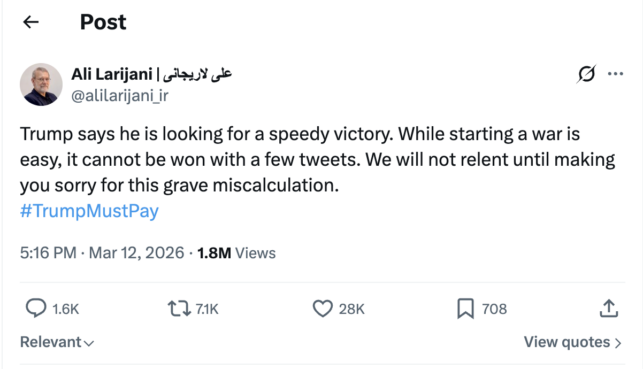
Task: Like the post with heart icon
Action: [x=323, y=309]
